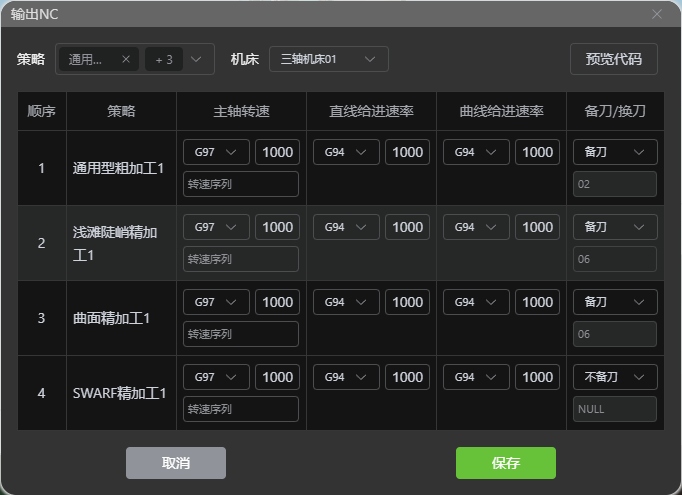This screenshot has height=495, width=682.
Task: Open G97 spindle dropdown for 曲面精加工1
Action: [x=216, y=302]
